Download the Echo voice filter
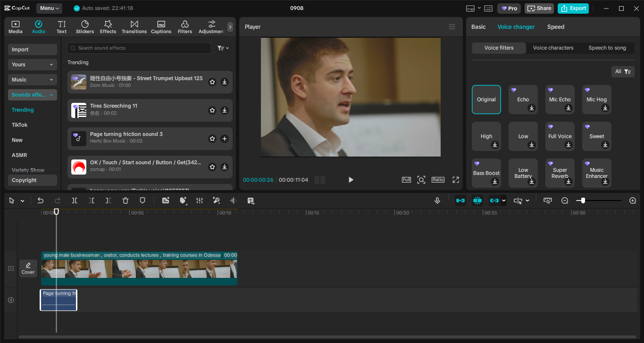This screenshot has height=343, width=644. click(531, 109)
